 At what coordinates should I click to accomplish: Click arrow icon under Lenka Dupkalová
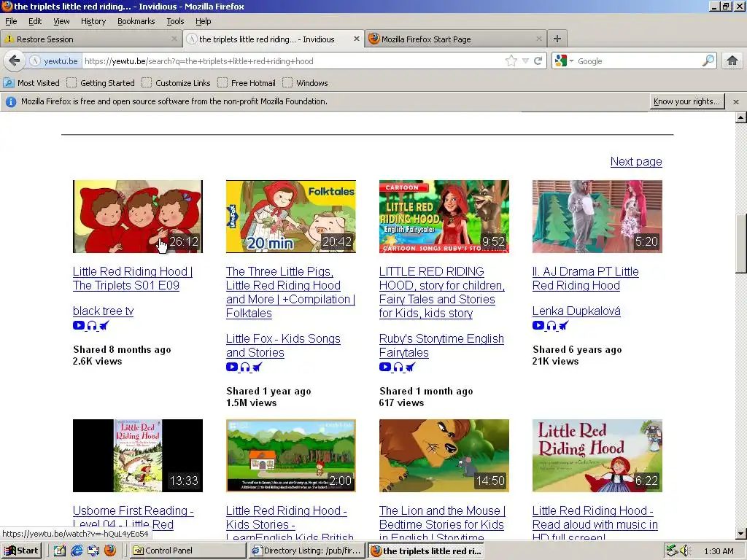click(x=564, y=325)
